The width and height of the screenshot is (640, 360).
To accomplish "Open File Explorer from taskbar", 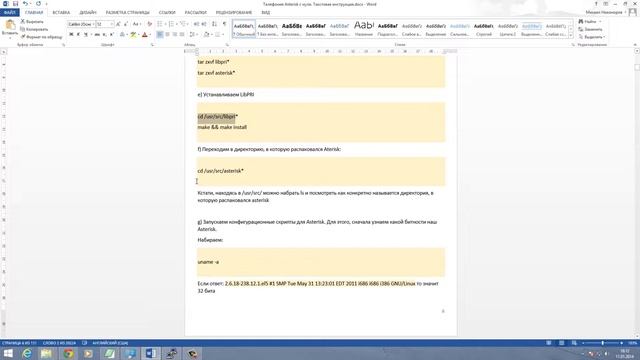I will pyautogui.click(x=46, y=353).
